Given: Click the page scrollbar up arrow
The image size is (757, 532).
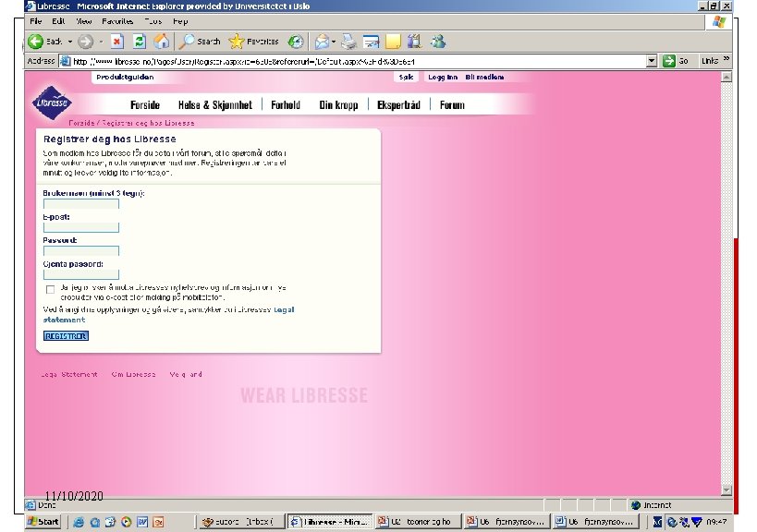Looking at the screenshot, I should pyautogui.click(x=726, y=77).
